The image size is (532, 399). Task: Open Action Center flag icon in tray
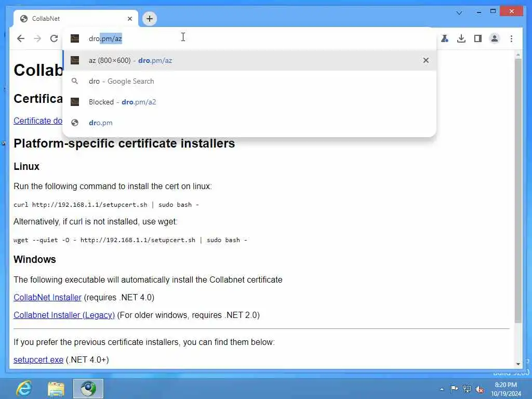point(454,389)
